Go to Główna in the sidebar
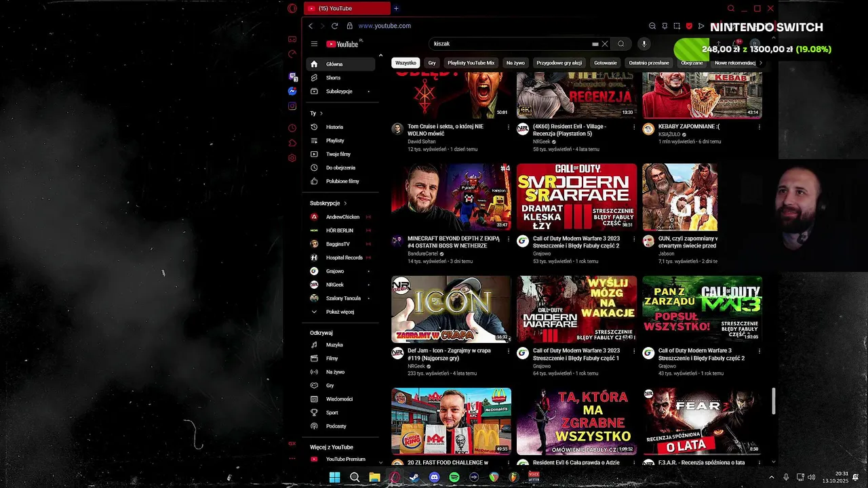The width and height of the screenshot is (868, 488). click(340, 64)
